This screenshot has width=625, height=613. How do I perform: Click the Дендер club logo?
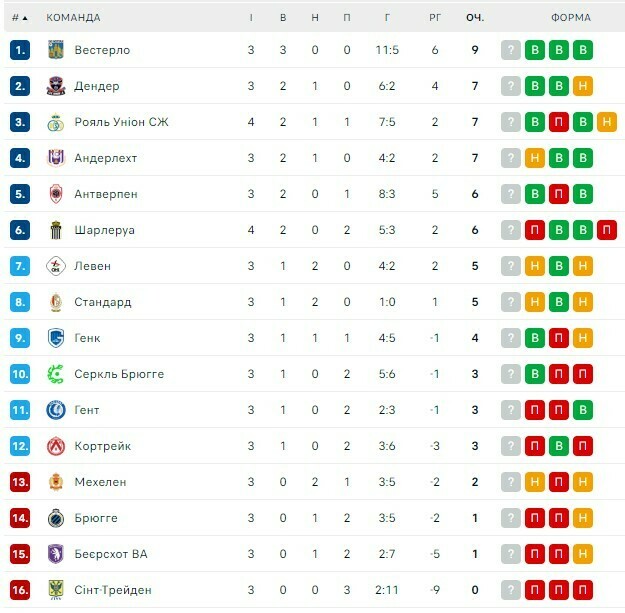55,86
